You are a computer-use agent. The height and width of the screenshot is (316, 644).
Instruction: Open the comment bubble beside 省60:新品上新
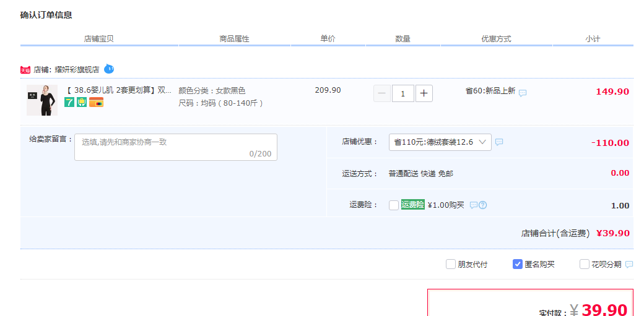coord(523,93)
